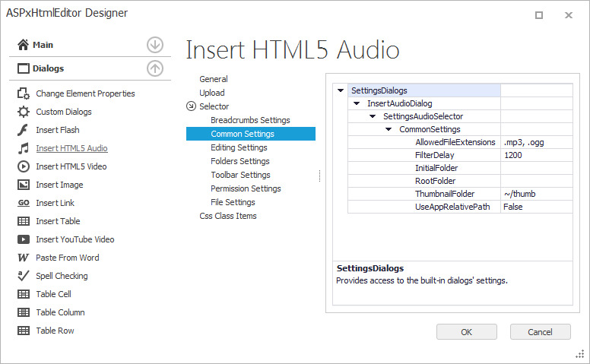Viewport: 590px width, 364px height.
Task: Click Insert Link GO icon
Action: point(24,203)
